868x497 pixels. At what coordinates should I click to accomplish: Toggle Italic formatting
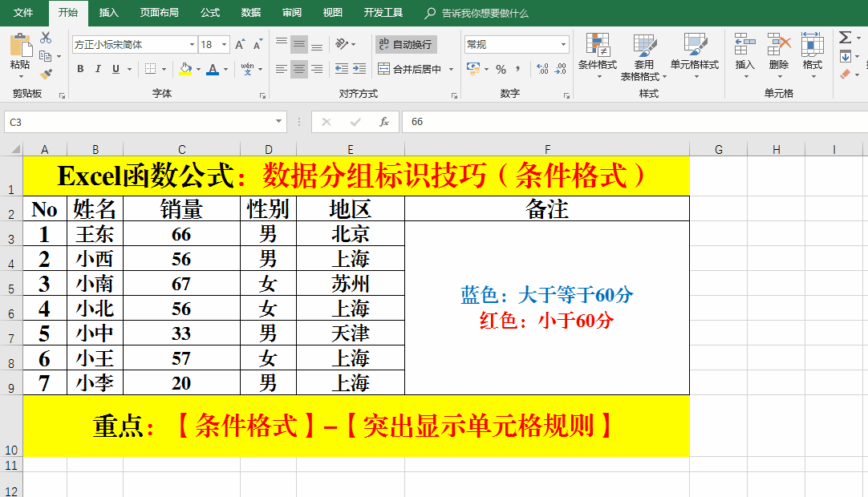click(x=98, y=70)
